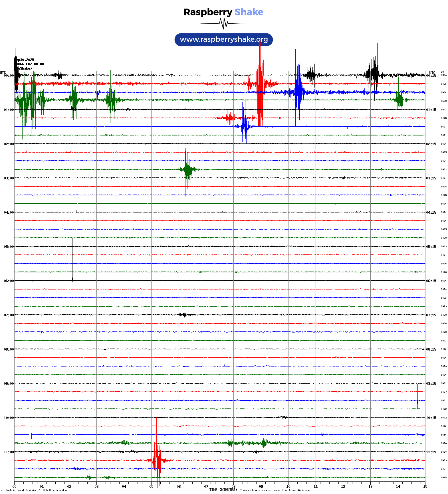Select the 11:00 row label on left

pos(9,452)
